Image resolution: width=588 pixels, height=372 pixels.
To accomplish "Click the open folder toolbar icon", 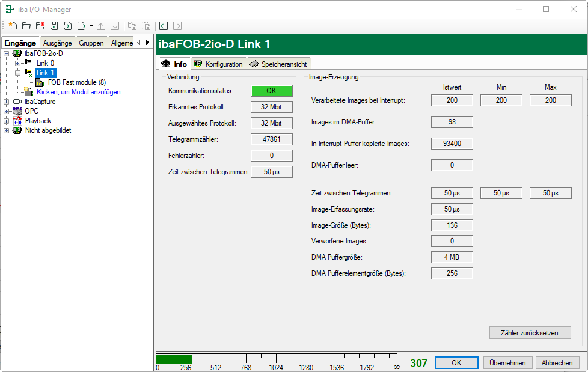I will [x=26, y=26].
